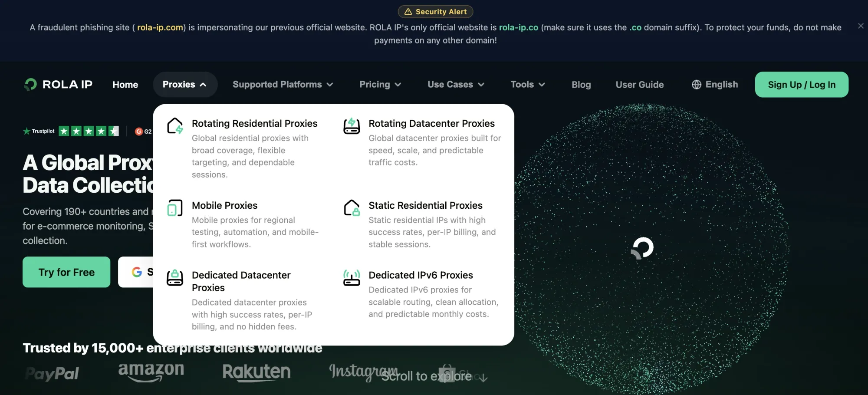Click the Rotating Residential Proxies house icon
This screenshot has width=868, height=395.
click(x=175, y=126)
